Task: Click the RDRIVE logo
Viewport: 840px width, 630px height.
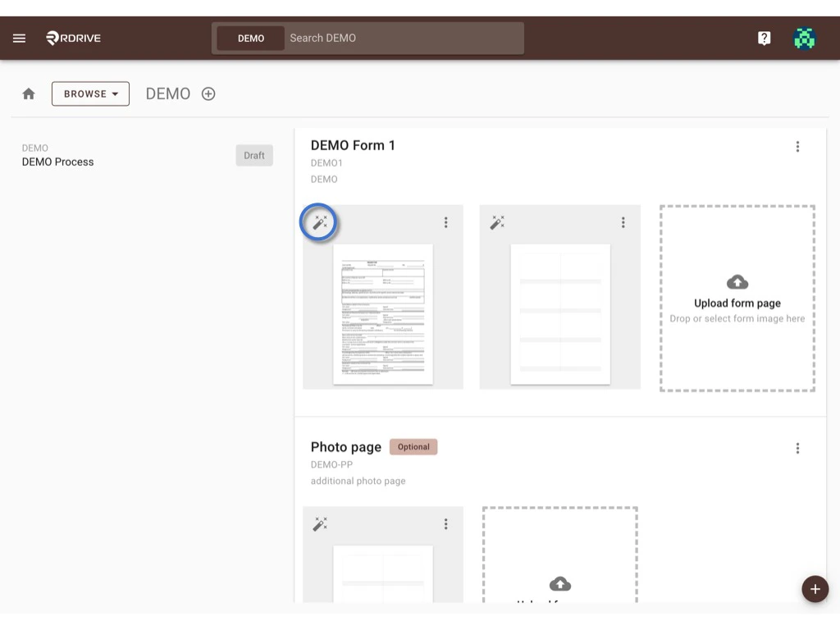Action: (73, 38)
